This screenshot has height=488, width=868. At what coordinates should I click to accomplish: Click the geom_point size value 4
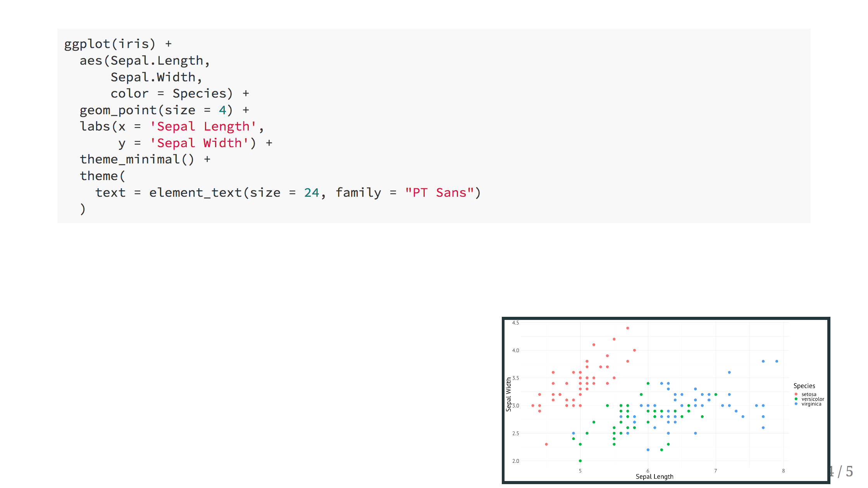(x=222, y=110)
